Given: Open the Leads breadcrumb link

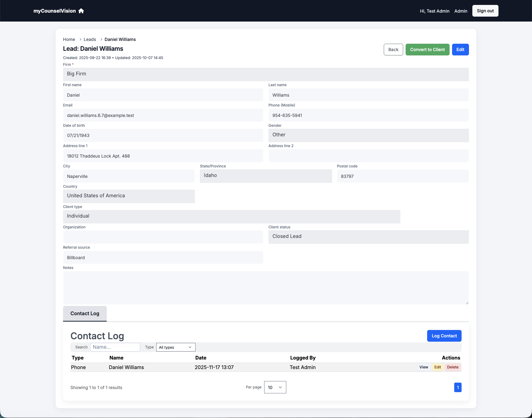Looking at the screenshot, I should tap(89, 39).
